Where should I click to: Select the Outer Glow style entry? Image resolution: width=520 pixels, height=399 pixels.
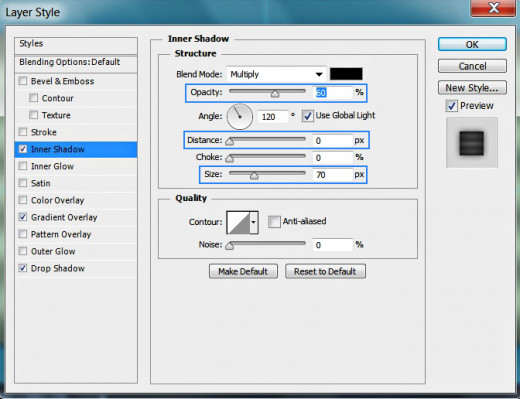coord(53,251)
